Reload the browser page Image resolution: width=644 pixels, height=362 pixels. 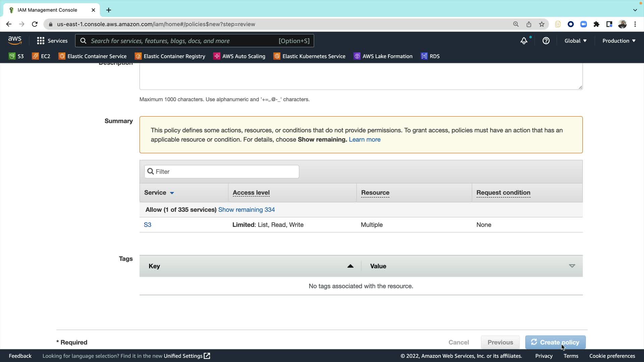pos(35,24)
